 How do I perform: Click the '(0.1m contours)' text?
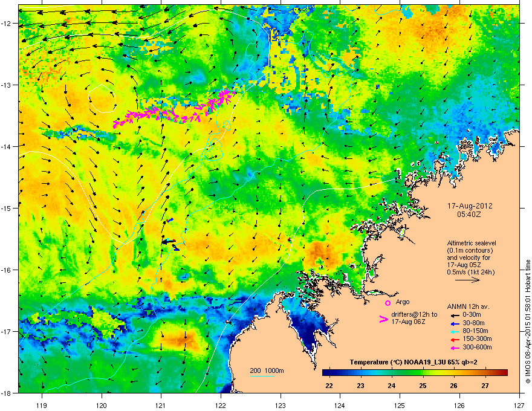point(470,250)
